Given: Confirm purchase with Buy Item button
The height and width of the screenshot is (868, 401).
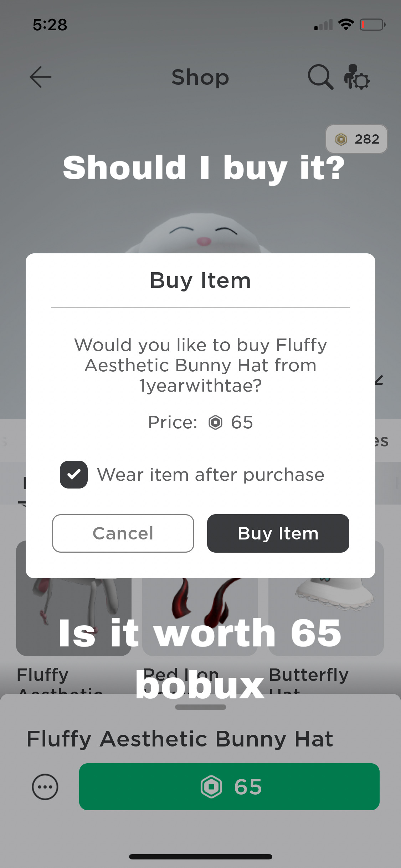Looking at the screenshot, I should click(x=278, y=533).
